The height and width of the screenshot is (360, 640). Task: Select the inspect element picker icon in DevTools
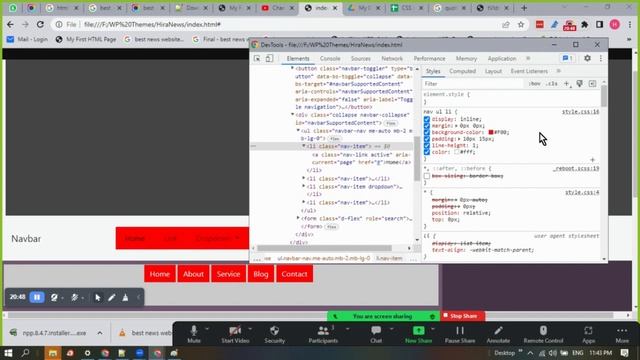tap(257, 58)
